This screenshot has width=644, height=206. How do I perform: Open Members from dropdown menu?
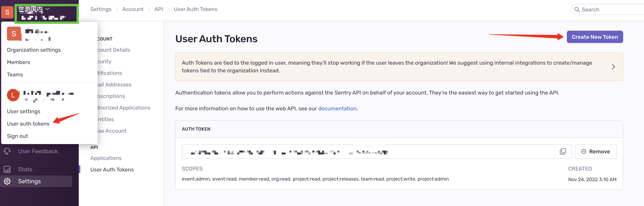coord(19,62)
